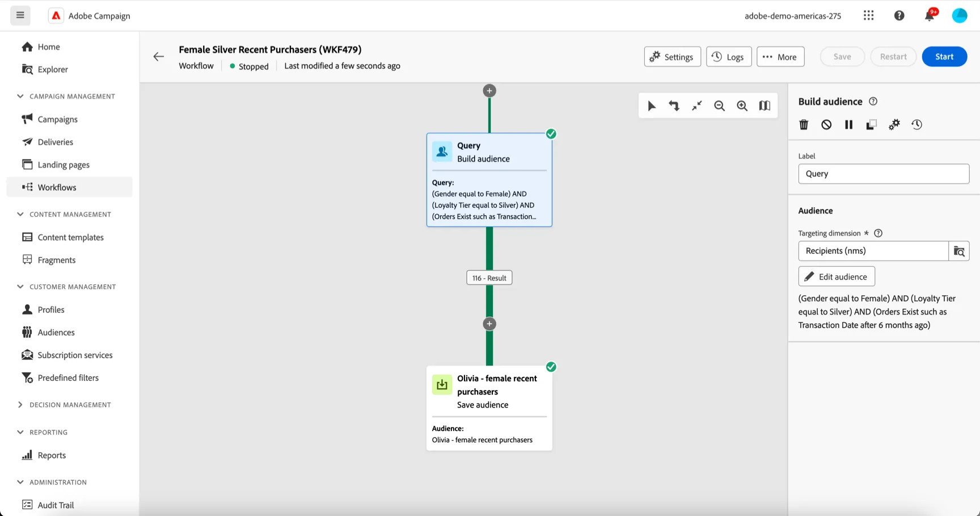Show help for Build audience title
This screenshot has width=980, height=516.
pos(873,102)
